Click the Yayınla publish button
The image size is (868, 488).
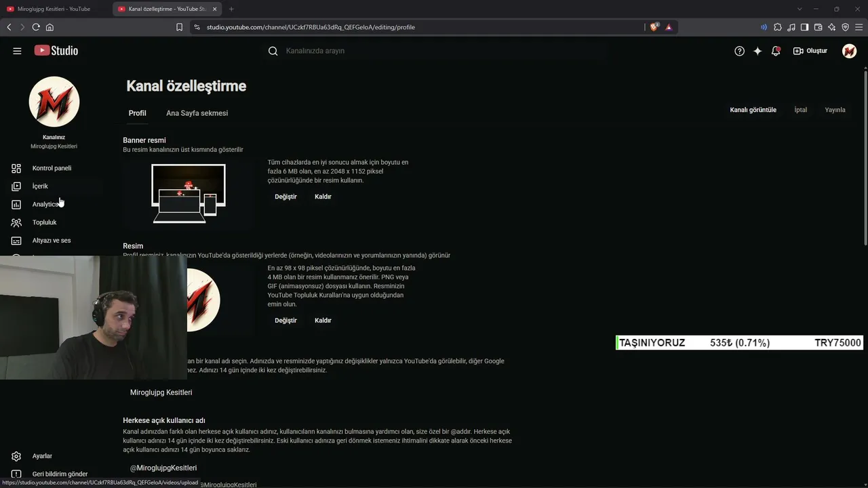(x=835, y=110)
